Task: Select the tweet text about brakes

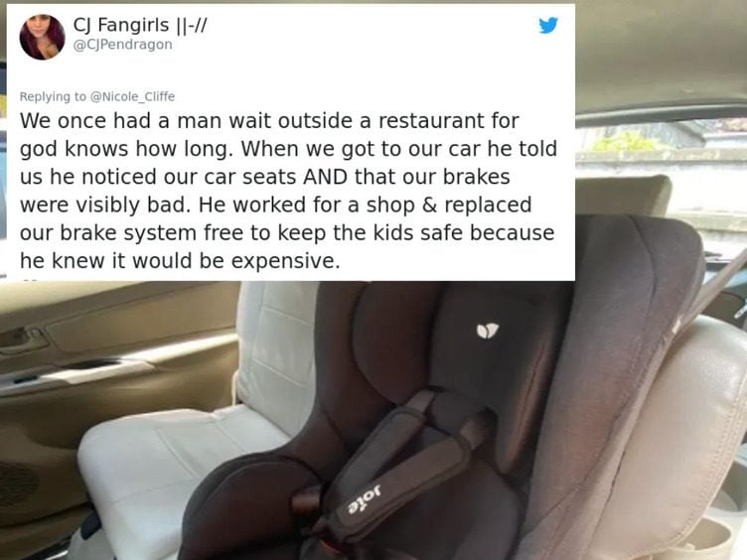Action: (288, 191)
